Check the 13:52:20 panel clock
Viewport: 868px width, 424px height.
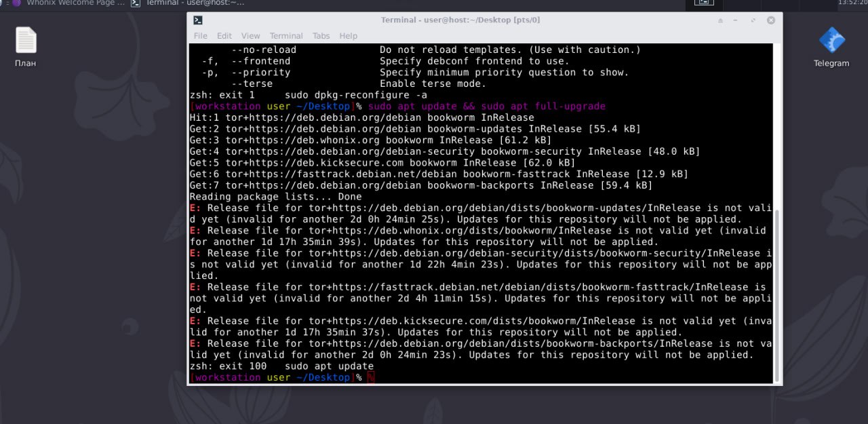coord(853,3)
